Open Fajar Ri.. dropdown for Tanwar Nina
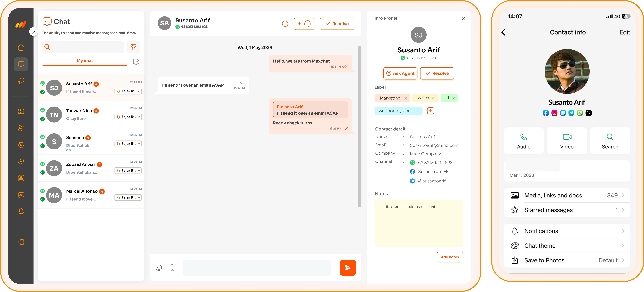The height and width of the screenshot is (292, 644). click(128, 117)
